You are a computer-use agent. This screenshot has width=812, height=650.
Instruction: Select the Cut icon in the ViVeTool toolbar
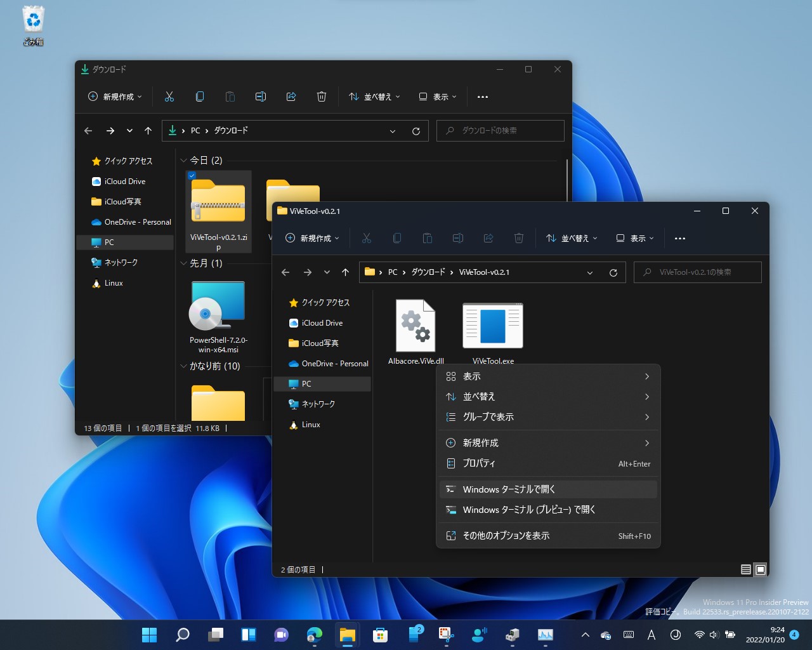(x=367, y=238)
